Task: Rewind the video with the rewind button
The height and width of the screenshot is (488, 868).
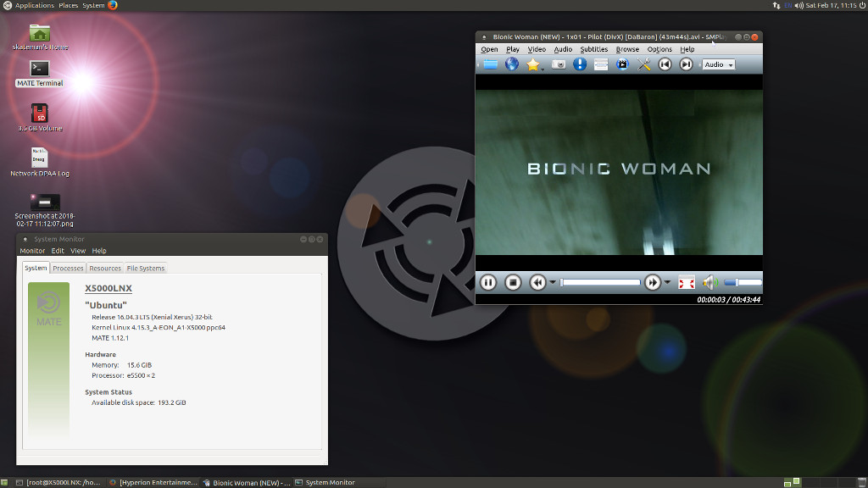Action: coord(537,283)
